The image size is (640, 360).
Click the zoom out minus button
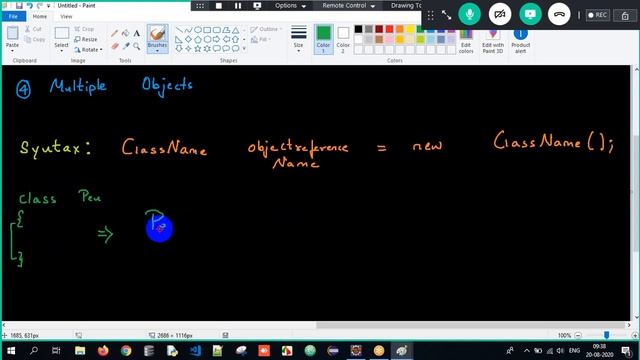click(578, 336)
